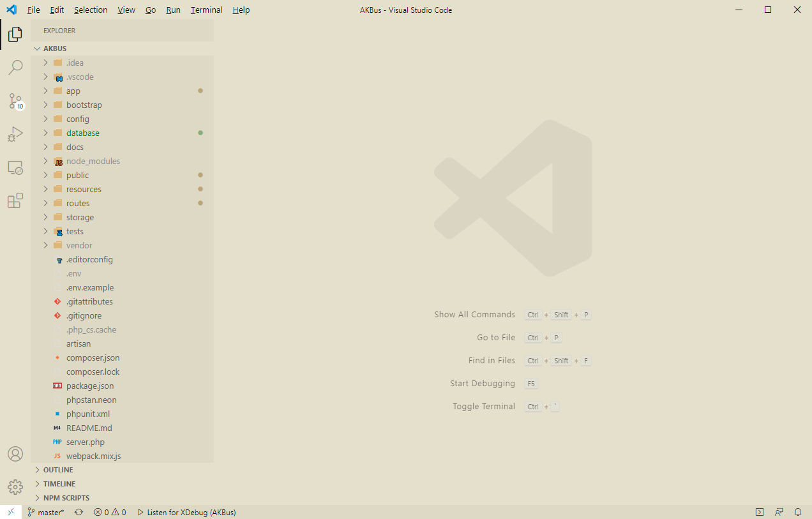The height and width of the screenshot is (519, 812).
Task: Click the feedback icon in status bar
Action: pos(779,512)
